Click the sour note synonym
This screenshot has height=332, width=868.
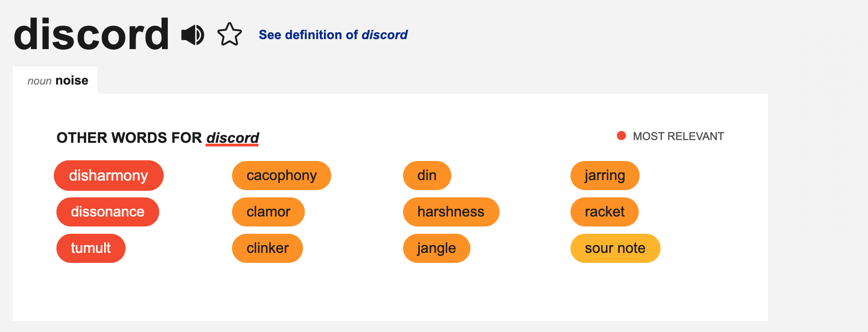[615, 248]
